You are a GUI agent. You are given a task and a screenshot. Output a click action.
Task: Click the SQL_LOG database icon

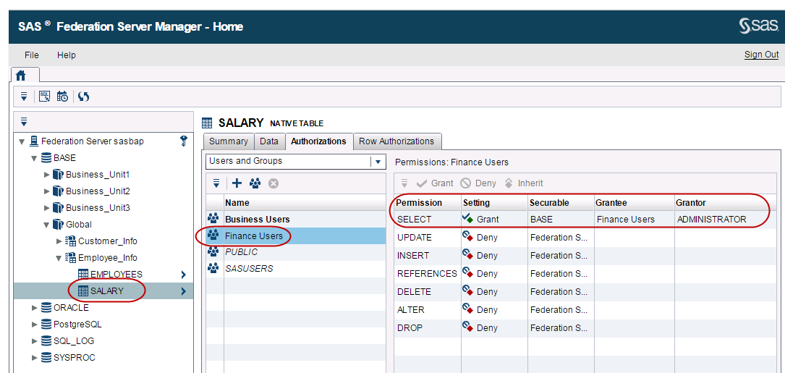click(x=46, y=341)
